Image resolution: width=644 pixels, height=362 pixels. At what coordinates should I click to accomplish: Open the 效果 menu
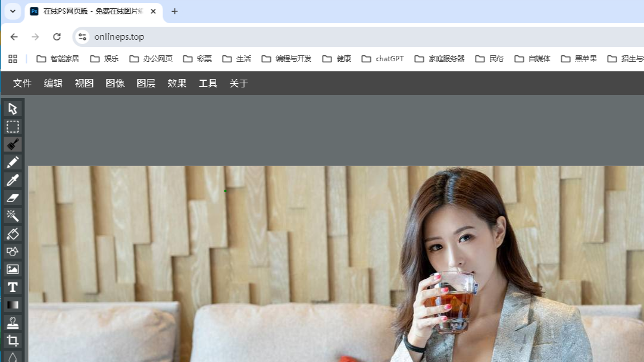coord(177,83)
